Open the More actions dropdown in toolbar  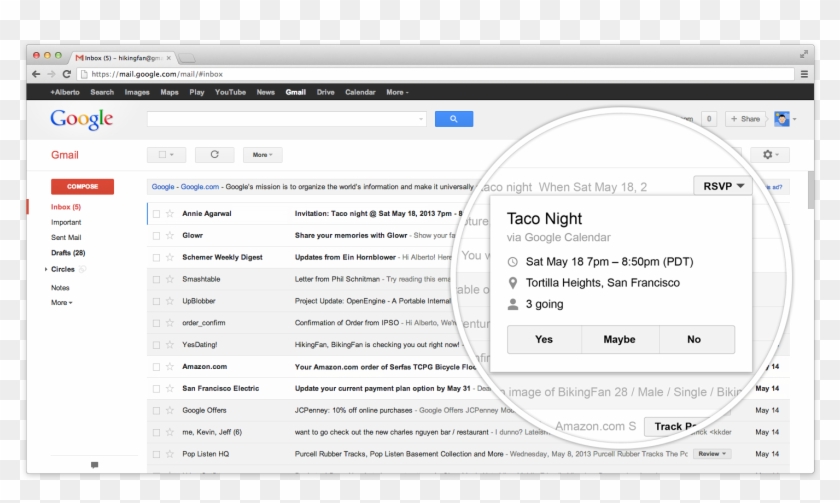click(x=262, y=155)
